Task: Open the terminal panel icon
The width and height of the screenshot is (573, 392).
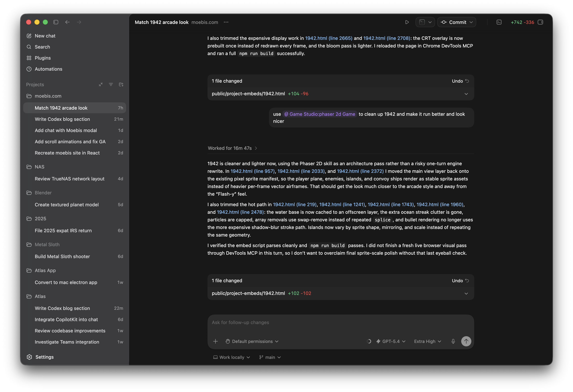Action: [x=499, y=22]
